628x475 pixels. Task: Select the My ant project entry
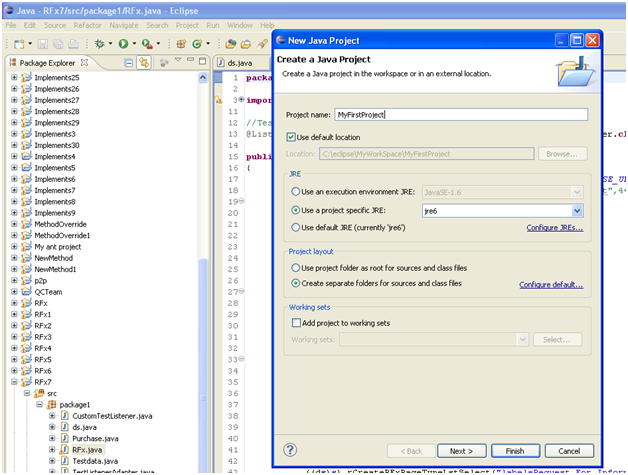click(58, 247)
